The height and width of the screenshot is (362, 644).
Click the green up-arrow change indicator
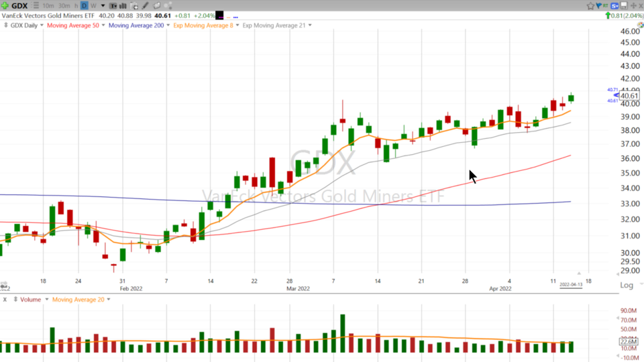(608, 15)
